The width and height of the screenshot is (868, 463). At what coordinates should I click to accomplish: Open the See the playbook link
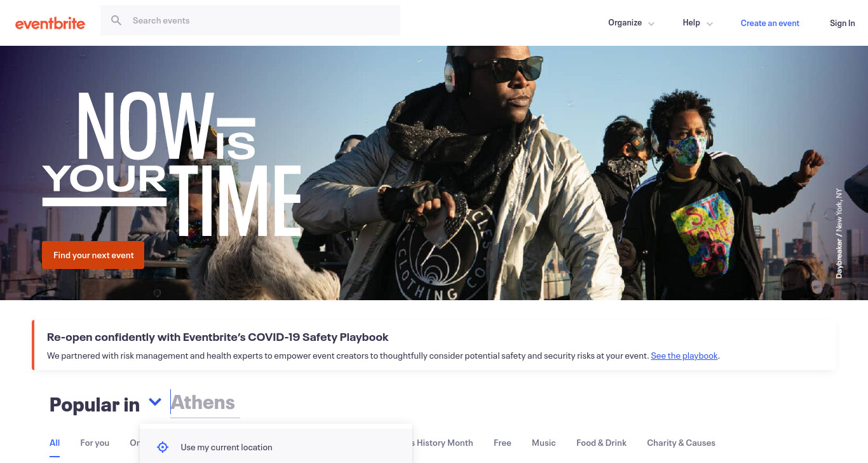[x=684, y=356]
